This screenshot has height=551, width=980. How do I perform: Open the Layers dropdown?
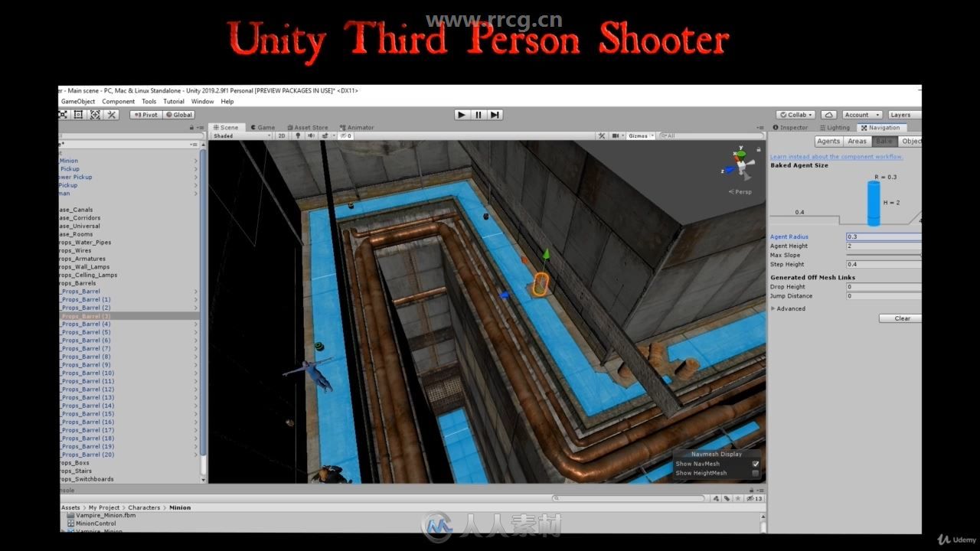tap(903, 115)
